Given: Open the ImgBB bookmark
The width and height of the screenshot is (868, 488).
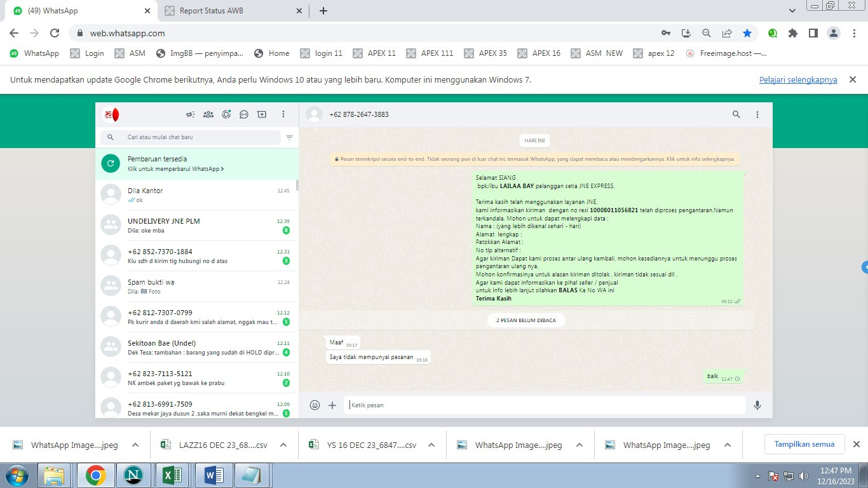Looking at the screenshot, I should coord(200,53).
